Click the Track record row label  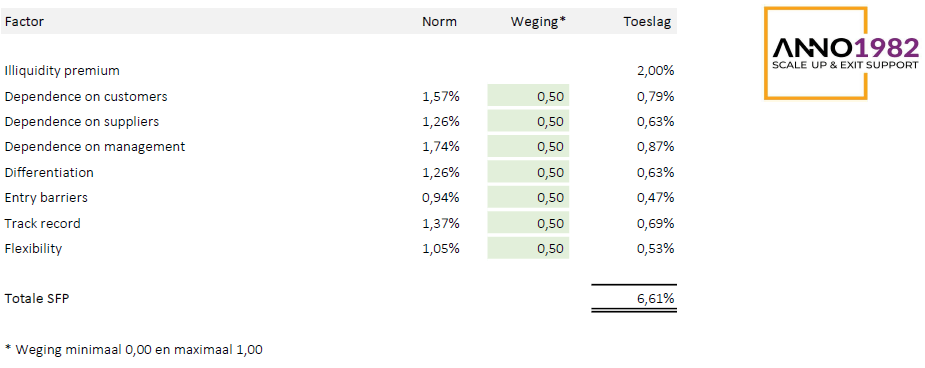42,224
